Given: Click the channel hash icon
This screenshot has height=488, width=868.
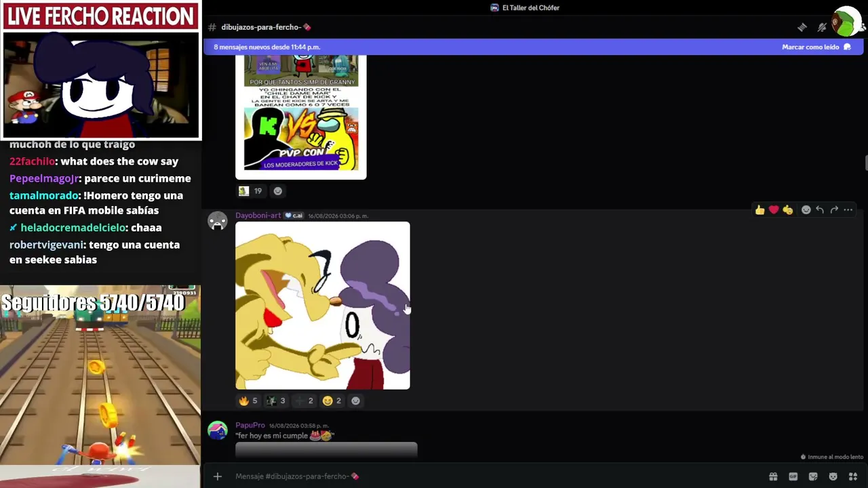Looking at the screenshot, I should coord(212,27).
